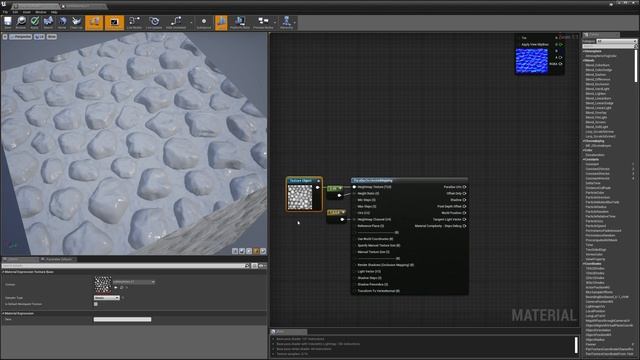Screen dimensions: 640x360
Task: Click the Preview Nodes toolbar icon
Action: coord(263,22)
